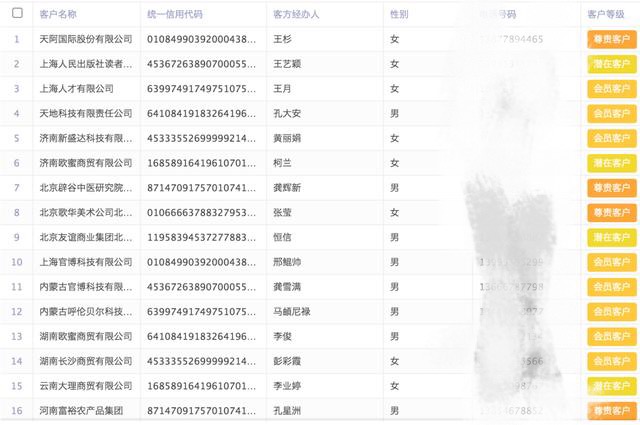Click the 客户等级 column header

(x=606, y=14)
